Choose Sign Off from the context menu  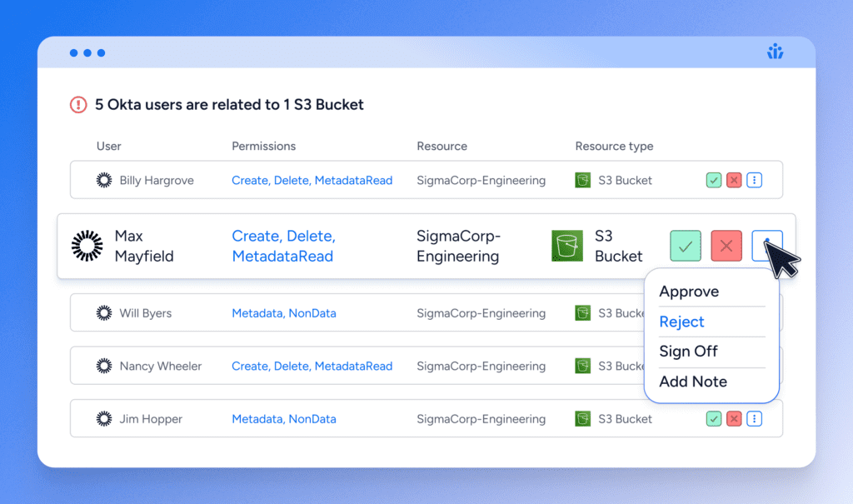pos(689,352)
